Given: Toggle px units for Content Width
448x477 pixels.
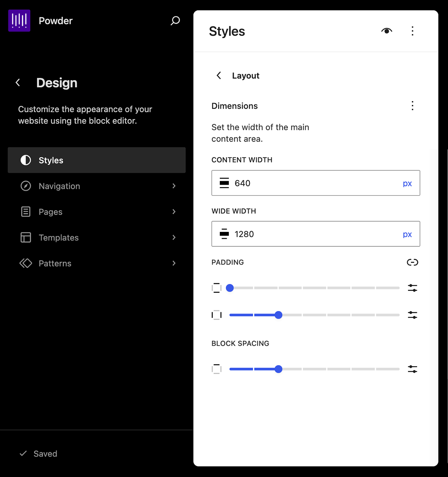Looking at the screenshot, I should pyautogui.click(x=407, y=183).
